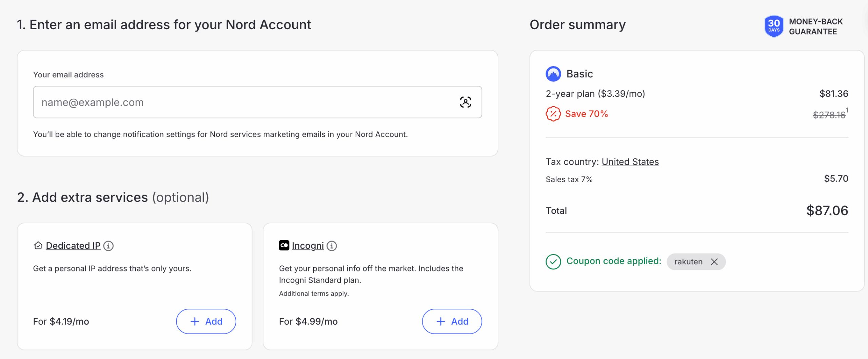The height and width of the screenshot is (359, 868).
Task: Open the Incogni link
Action: pyautogui.click(x=308, y=246)
